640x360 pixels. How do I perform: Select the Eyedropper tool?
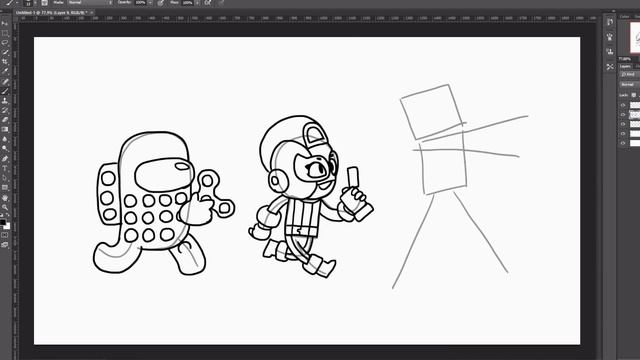[x=5, y=71]
